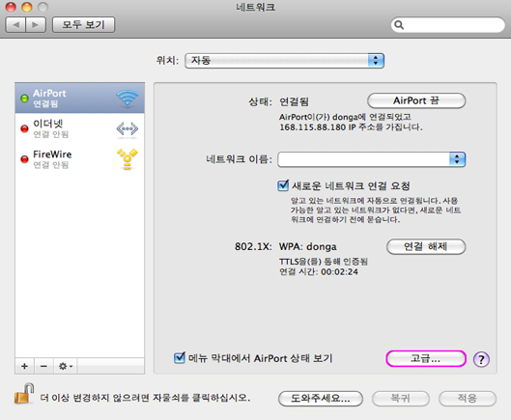
Task: Remove selected service with minus button
Action: click(43, 366)
